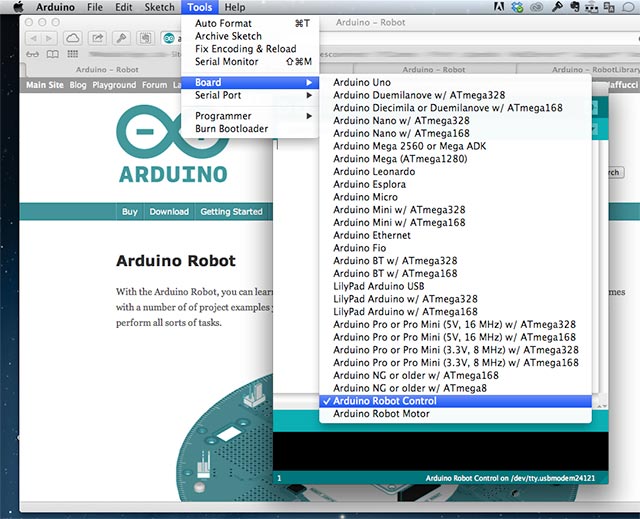Select Arduino Esplora board

(x=456, y=184)
